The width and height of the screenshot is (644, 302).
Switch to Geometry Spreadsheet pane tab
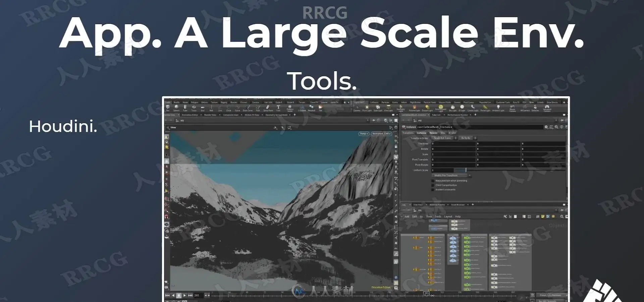point(276,115)
